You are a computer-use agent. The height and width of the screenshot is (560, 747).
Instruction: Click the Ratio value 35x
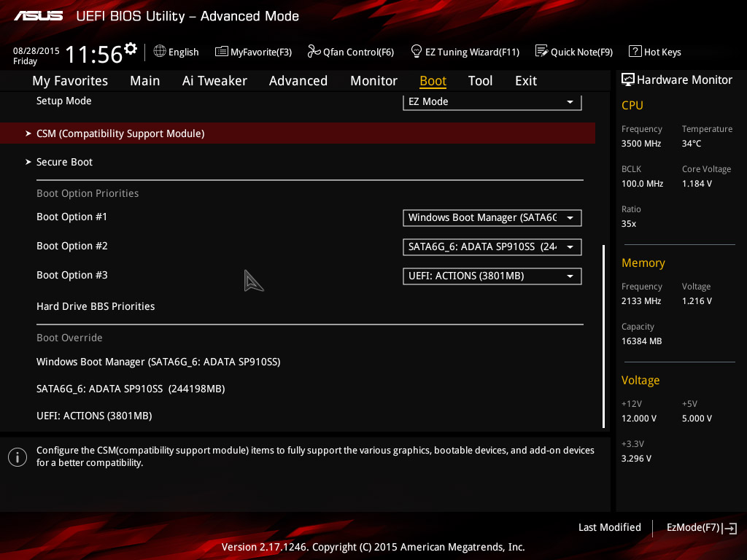[x=628, y=223]
